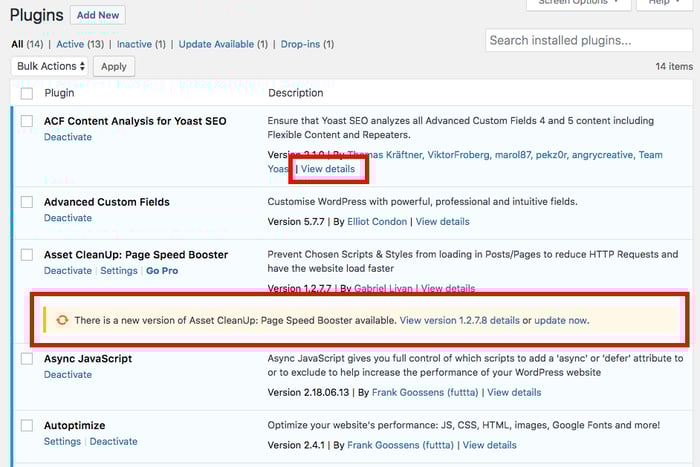Switch to Update Available filter
This screenshot has width=700, height=467.
click(223, 44)
